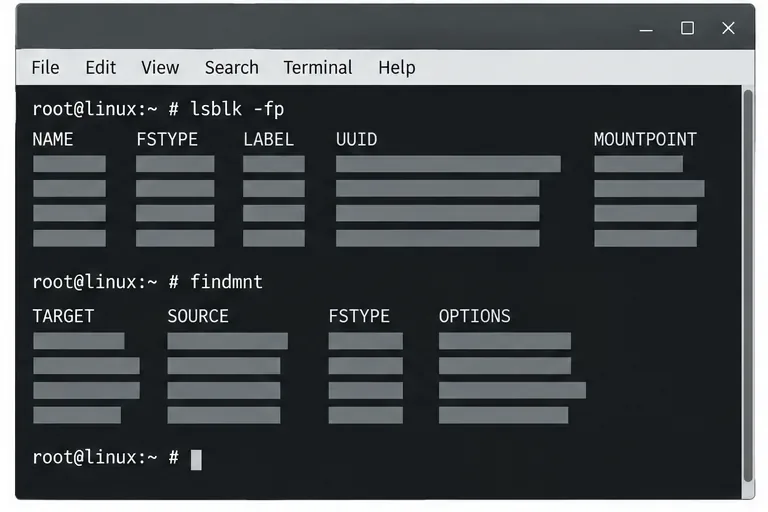Click the UUID column header

(x=357, y=140)
